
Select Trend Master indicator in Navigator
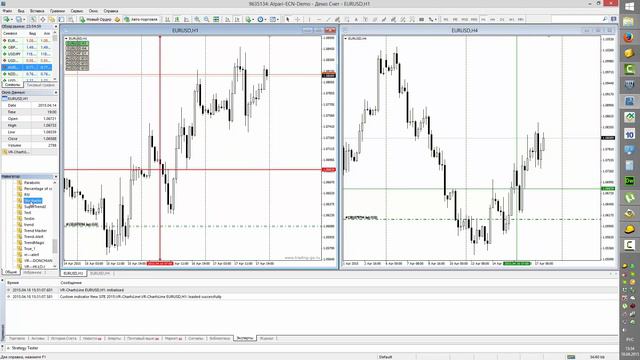pyautogui.click(x=35, y=231)
